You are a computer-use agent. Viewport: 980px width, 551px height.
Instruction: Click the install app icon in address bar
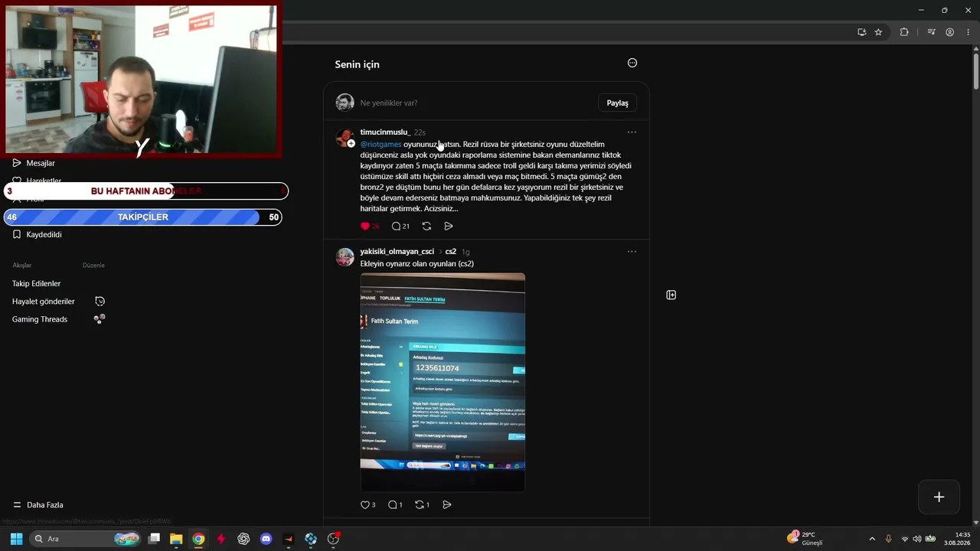point(862,32)
